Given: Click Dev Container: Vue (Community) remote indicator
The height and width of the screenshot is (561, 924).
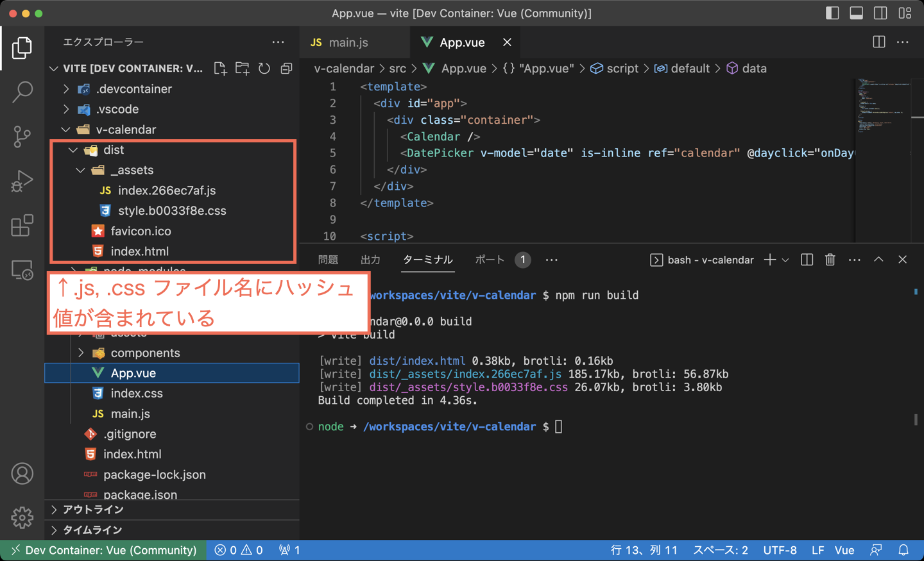Looking at the screenshot, I should [103, 550].
